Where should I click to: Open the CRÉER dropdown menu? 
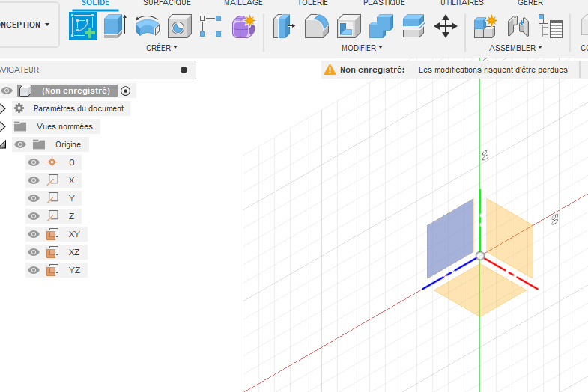tap(162, 48)
